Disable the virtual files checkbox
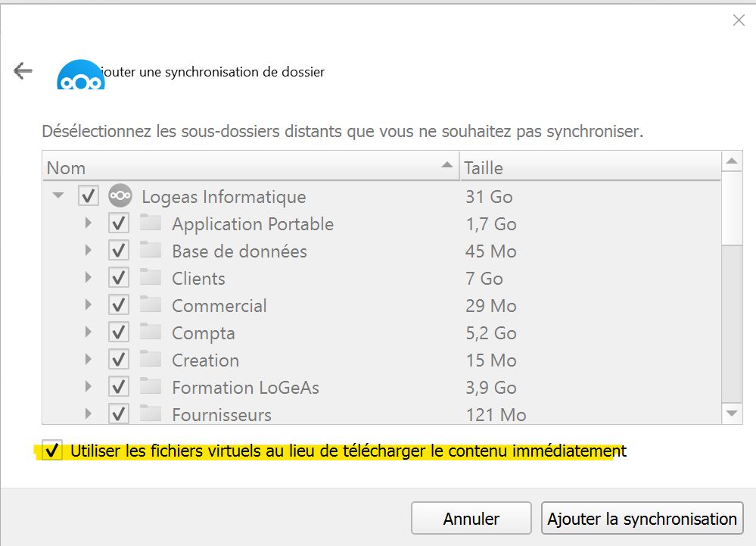The width and height of the screenshot is (756, 546). 52,451
